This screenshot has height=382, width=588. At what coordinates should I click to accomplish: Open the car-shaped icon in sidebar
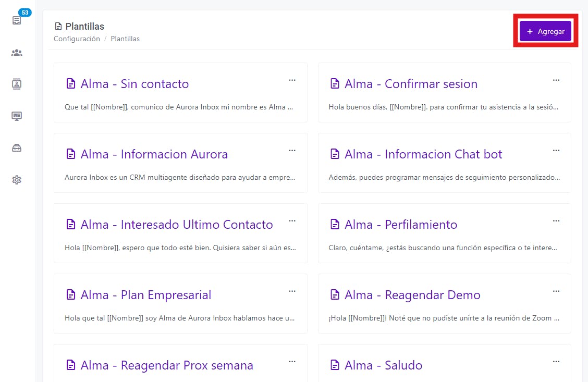(x=17, y=148)
